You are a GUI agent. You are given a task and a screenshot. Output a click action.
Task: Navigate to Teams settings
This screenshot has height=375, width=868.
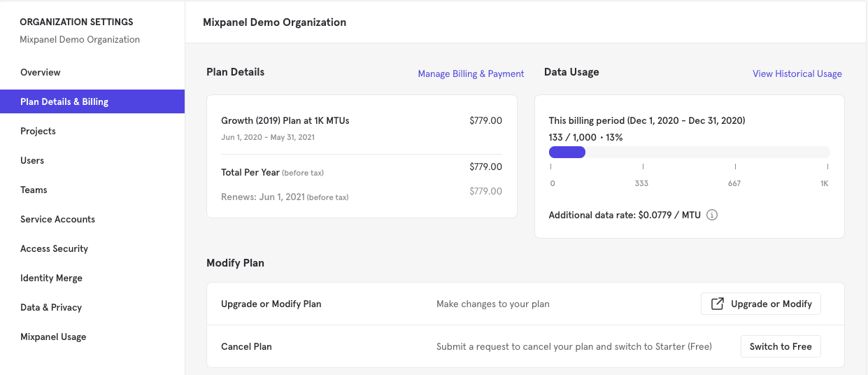tap(34, 190)
